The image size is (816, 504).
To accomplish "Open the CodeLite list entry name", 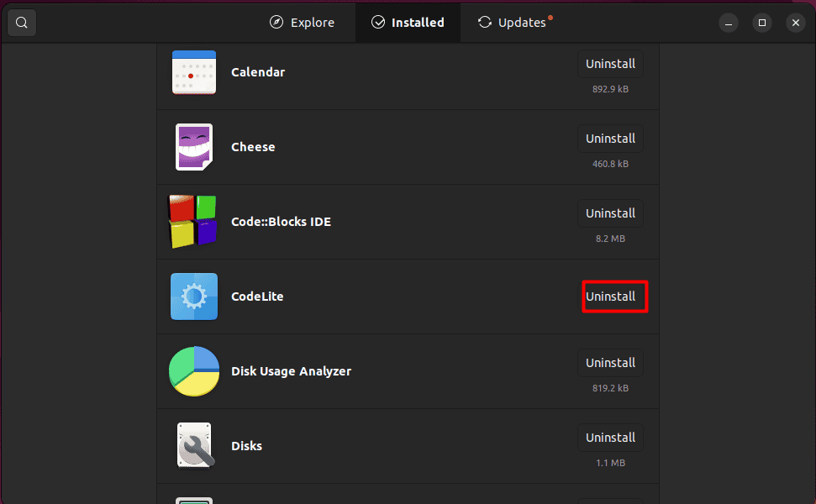I will pyautogui.click(x=257, y=297).
